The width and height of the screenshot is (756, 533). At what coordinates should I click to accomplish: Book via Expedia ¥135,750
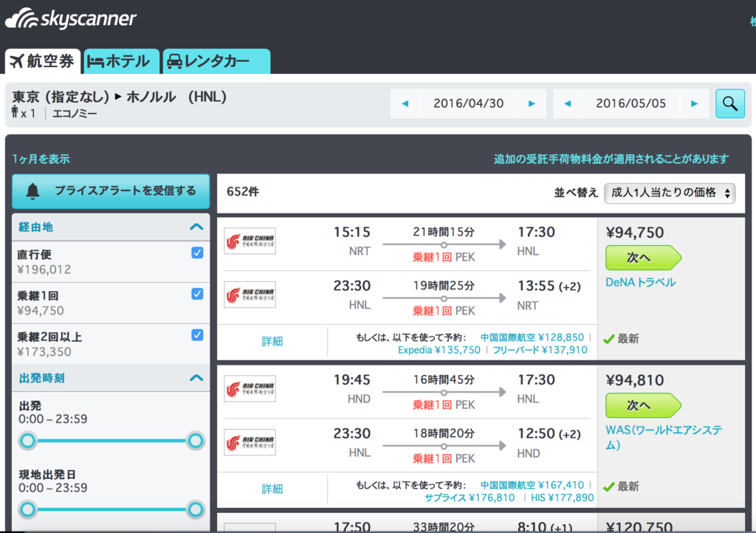pyautogui.click(x=439, y=351)
